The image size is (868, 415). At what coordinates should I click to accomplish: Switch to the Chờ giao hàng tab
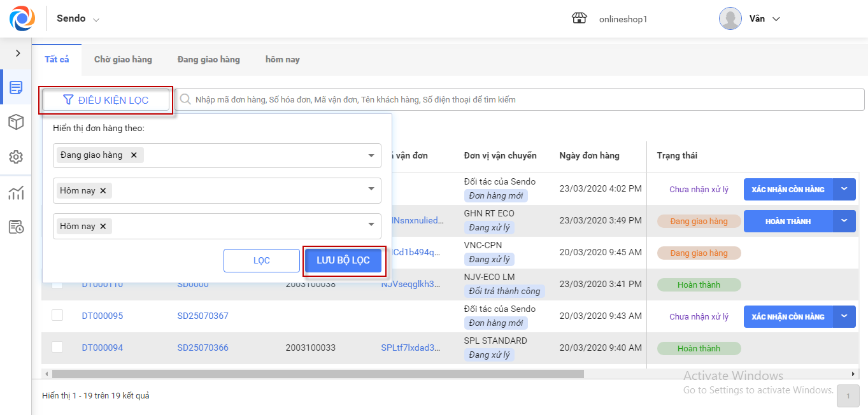(x=123, y=59)
